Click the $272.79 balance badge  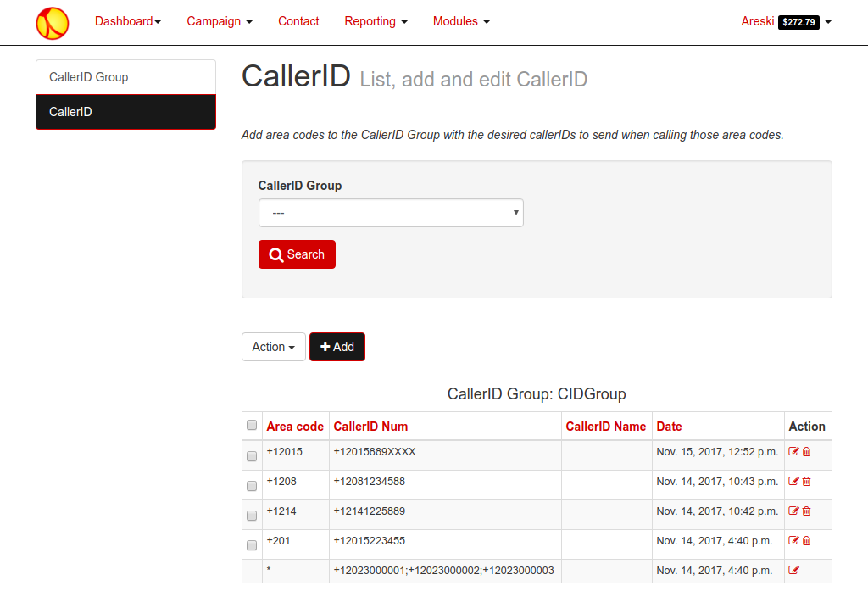coord(798,22)
